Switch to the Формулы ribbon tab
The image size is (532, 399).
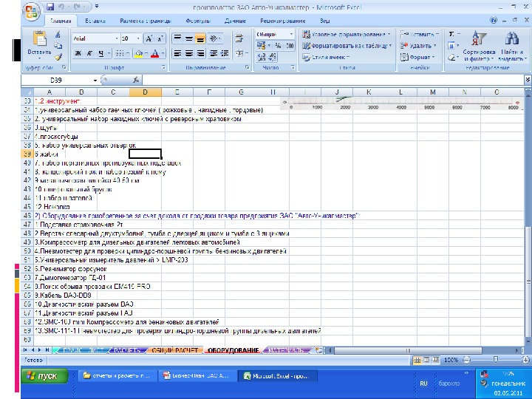198,21
